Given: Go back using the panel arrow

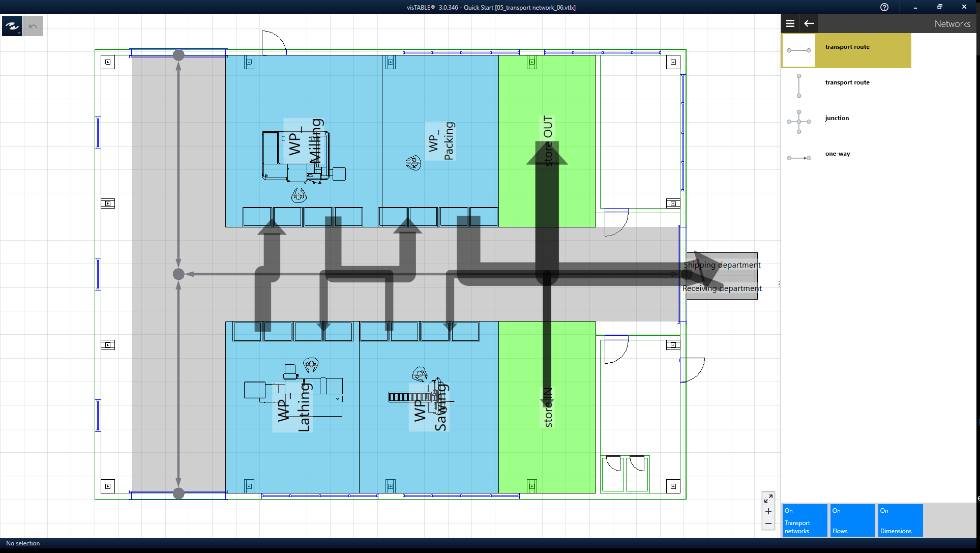Looking at the screenshot, I should [809, 23].
